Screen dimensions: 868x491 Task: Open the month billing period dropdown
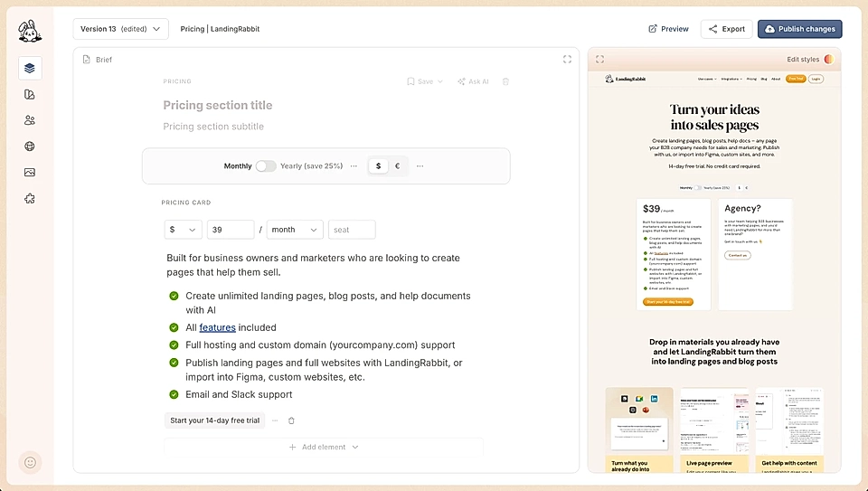[x=295, y=230]
